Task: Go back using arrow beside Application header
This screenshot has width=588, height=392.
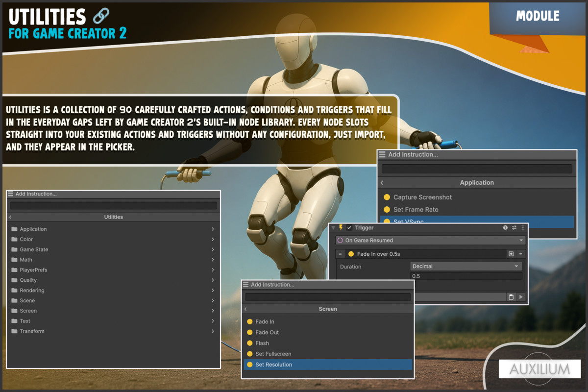Action: 382,182
